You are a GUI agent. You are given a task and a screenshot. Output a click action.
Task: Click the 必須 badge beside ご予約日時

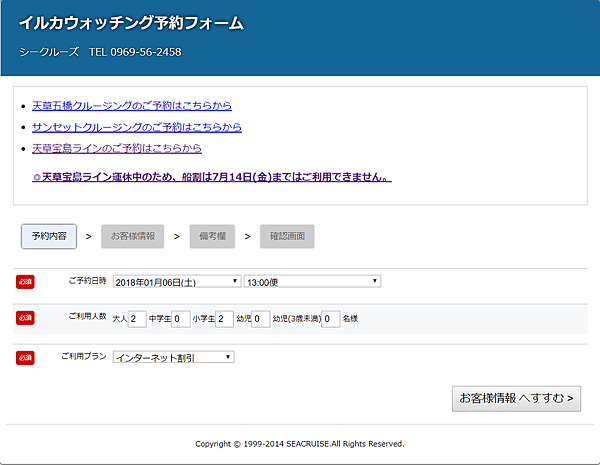tap(25, 281)
